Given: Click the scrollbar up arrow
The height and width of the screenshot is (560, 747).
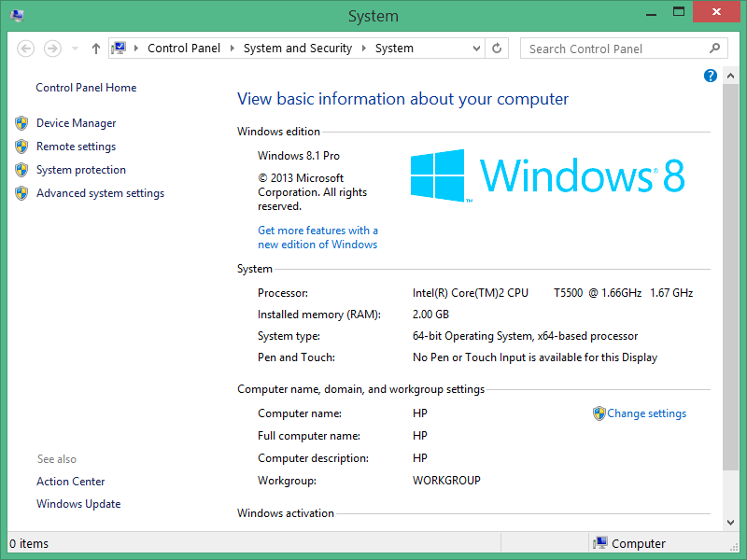Looking at the screenshot, I should [x=730, y=76].
